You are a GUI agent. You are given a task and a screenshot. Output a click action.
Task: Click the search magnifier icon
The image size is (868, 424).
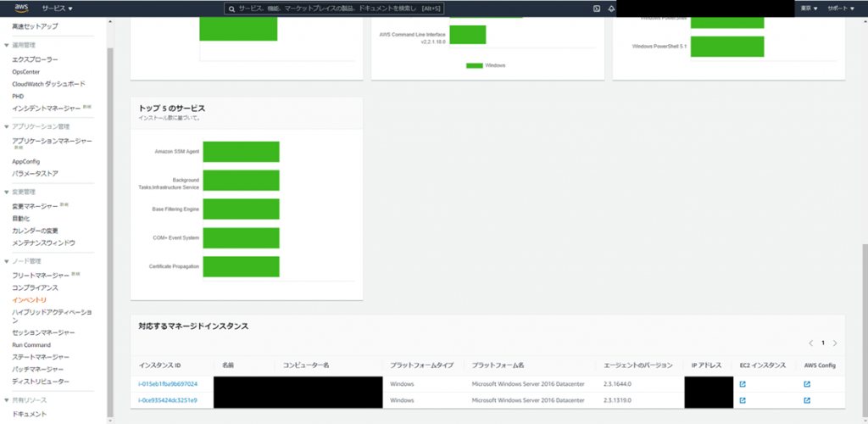coord(232,8)
